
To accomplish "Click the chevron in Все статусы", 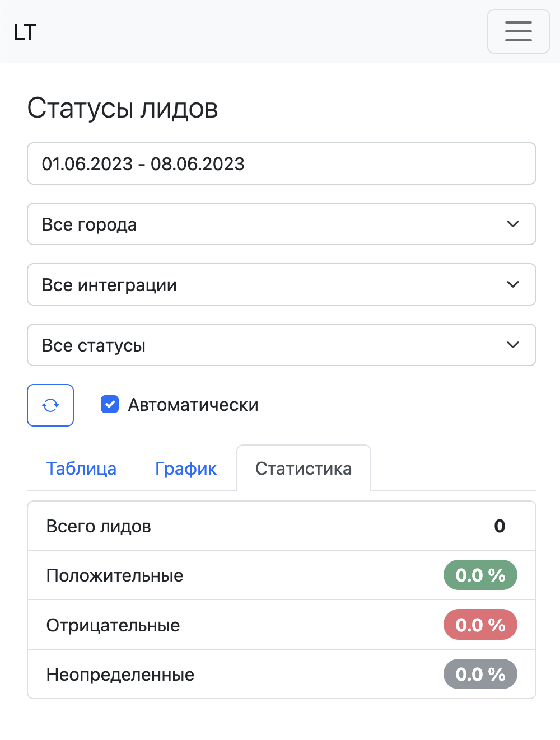I will (512, 345).
